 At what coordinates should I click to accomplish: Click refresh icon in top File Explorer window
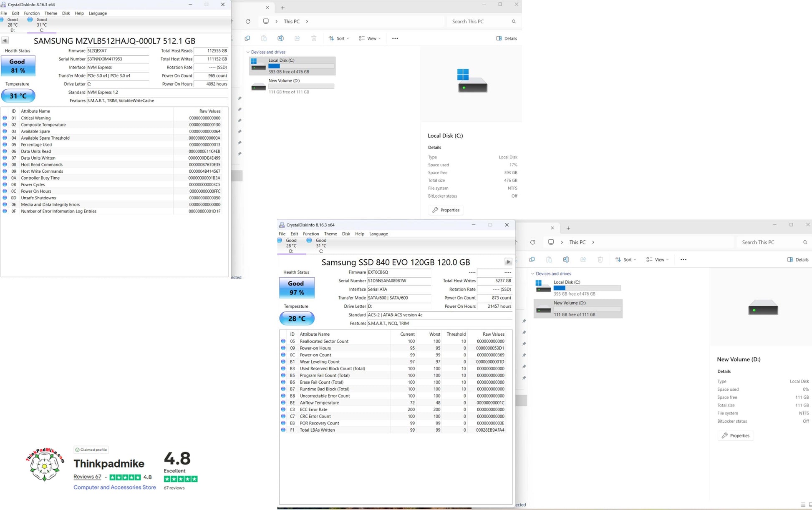click(x=248, y=22)
